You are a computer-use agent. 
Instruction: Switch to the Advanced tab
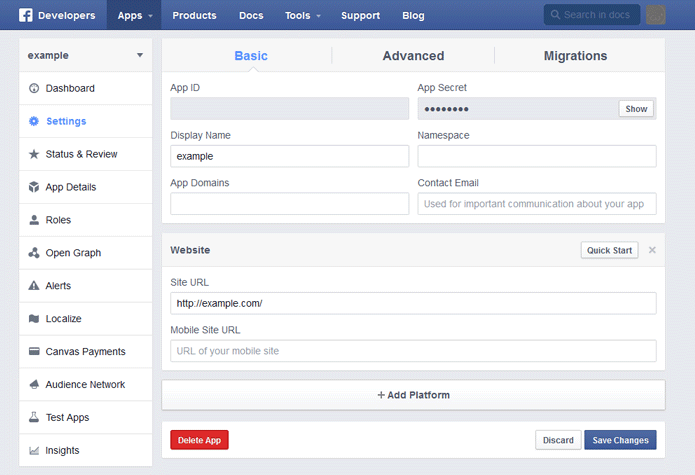tap(413, 56)
